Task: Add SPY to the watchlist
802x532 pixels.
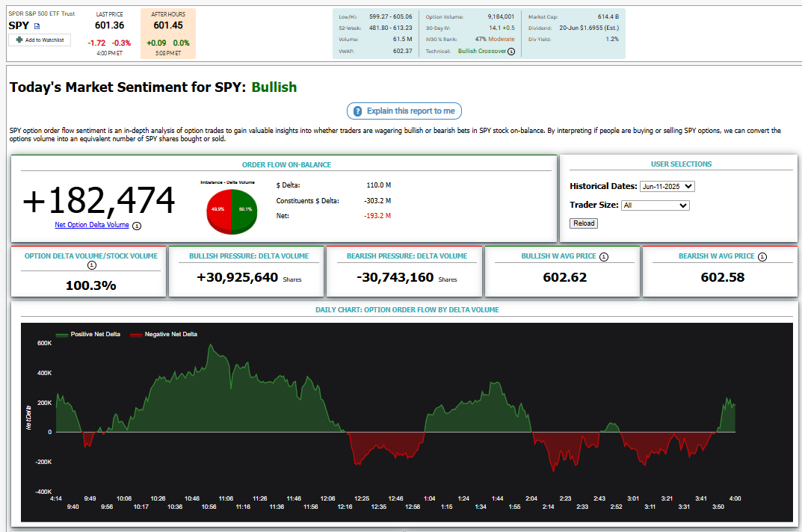Action: (x=40, y=40)
